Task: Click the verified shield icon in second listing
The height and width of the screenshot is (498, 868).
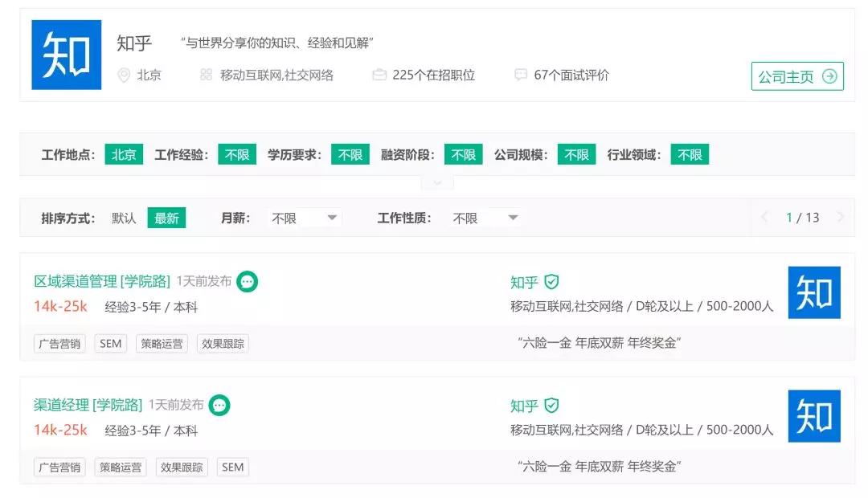Action: coord(551,406)
